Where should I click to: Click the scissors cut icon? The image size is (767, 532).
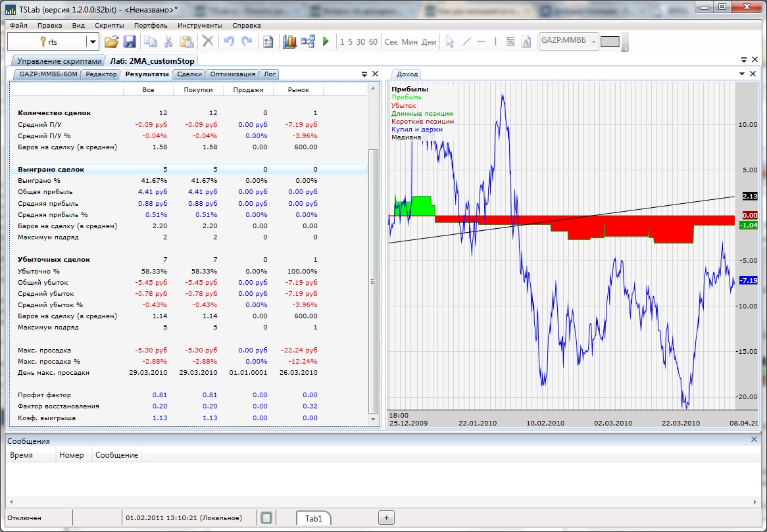tap(168, 41)
